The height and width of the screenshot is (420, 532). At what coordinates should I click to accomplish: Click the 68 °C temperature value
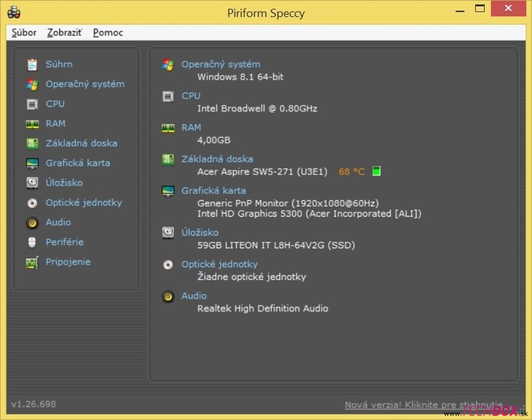pos(352,172)
